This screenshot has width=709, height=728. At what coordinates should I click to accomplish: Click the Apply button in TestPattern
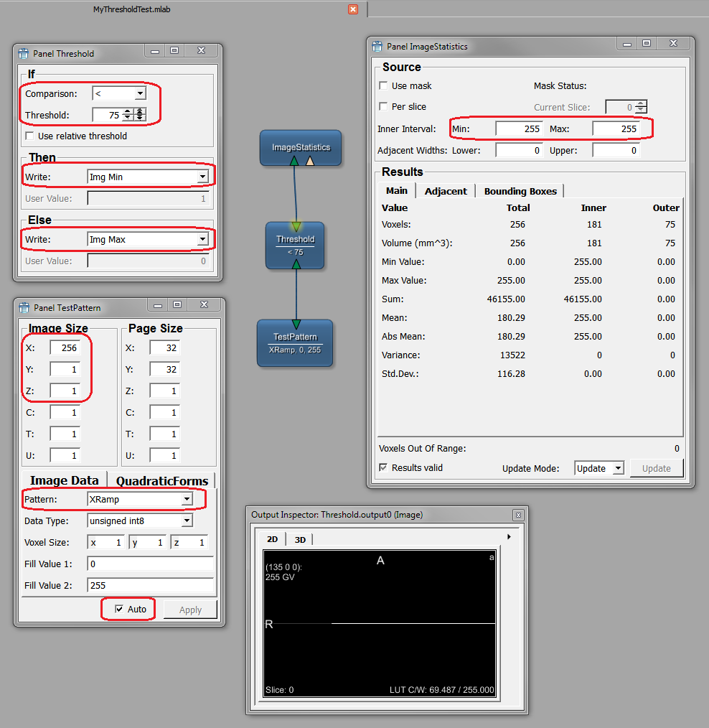click(190, 610)
